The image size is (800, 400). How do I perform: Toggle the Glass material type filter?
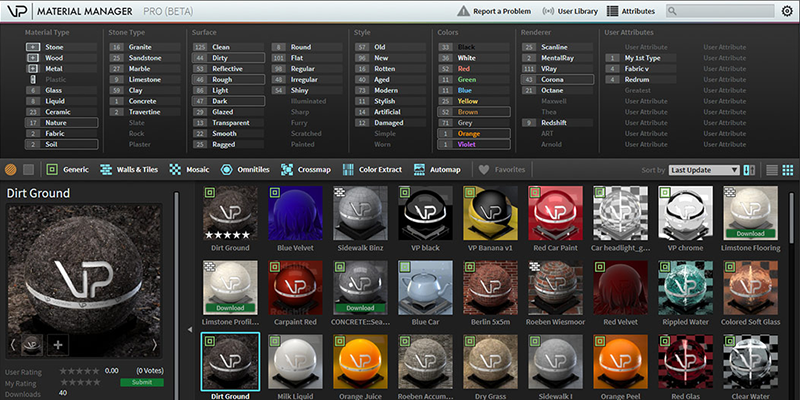[x=61, y=90]
